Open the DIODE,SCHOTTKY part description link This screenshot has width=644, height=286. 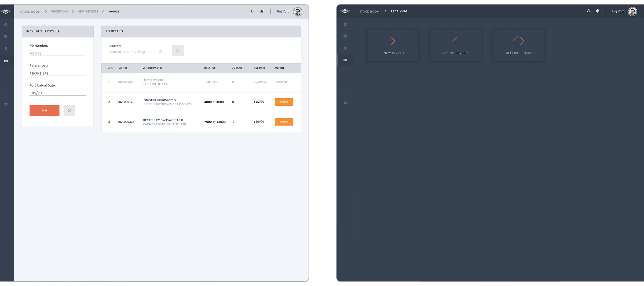(168, 104)
